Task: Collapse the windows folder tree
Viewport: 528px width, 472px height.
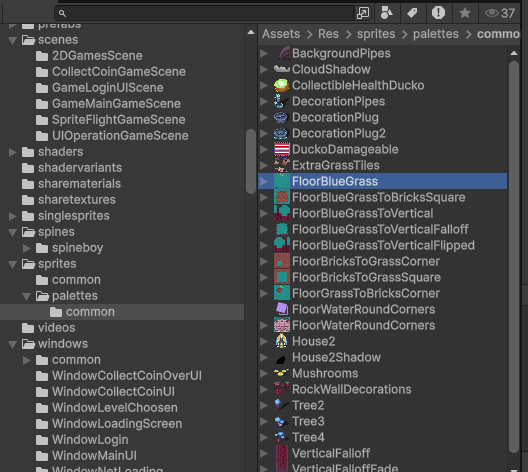Action: (13, 344)
